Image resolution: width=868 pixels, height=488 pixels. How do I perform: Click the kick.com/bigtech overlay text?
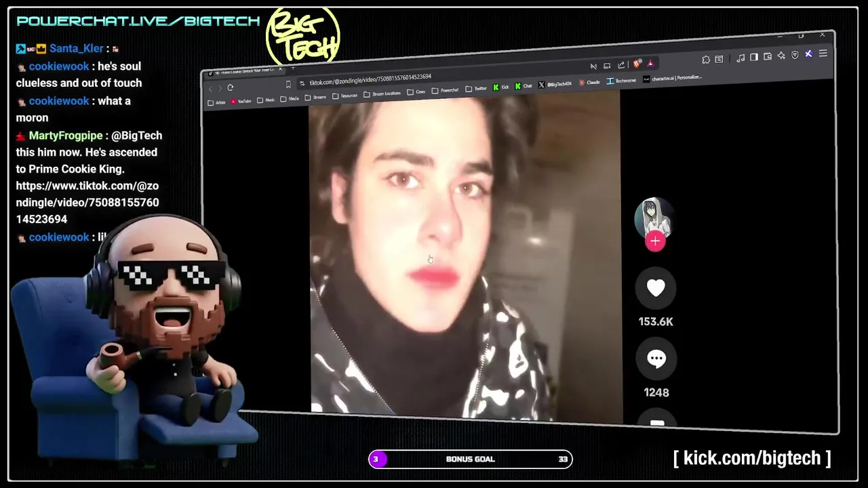(x=752, y=458)
